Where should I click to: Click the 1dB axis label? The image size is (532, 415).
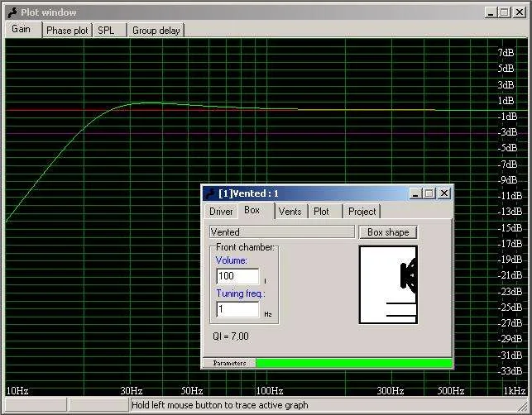(x=506, y=101)
